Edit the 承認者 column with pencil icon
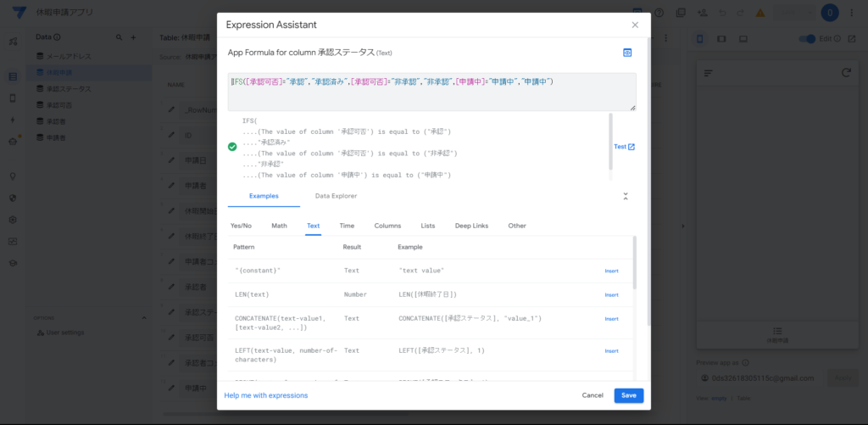The image size is (868, 425). tap(171, 287)
